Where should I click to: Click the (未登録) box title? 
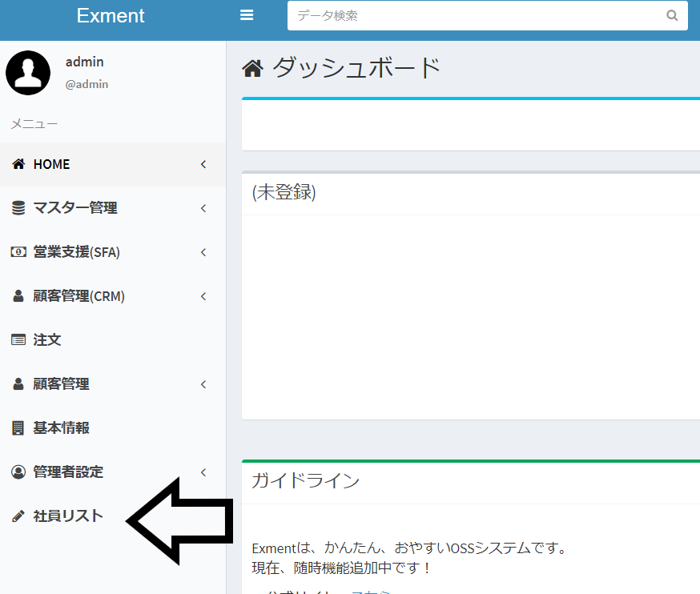(x=284, y=192)
